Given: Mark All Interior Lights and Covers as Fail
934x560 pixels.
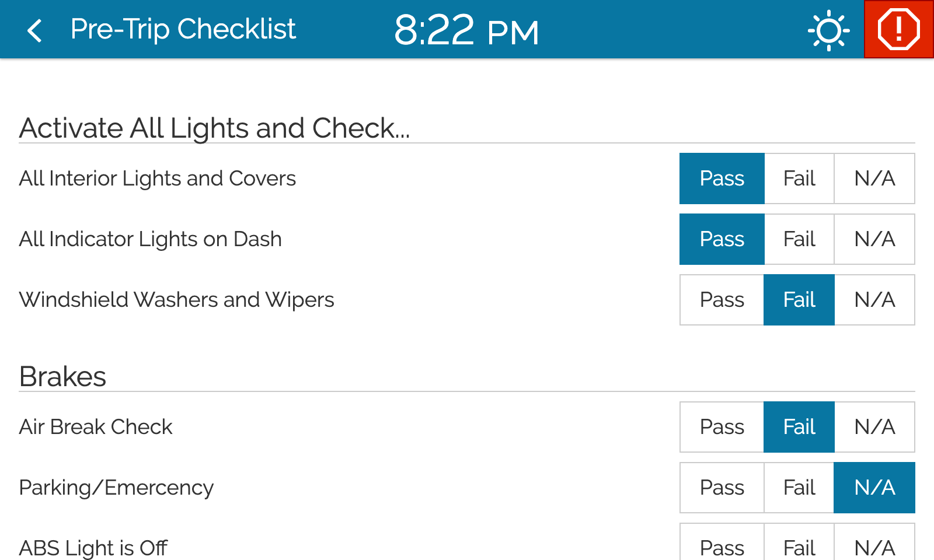Looking at the screenshot, I should [799, 178].
